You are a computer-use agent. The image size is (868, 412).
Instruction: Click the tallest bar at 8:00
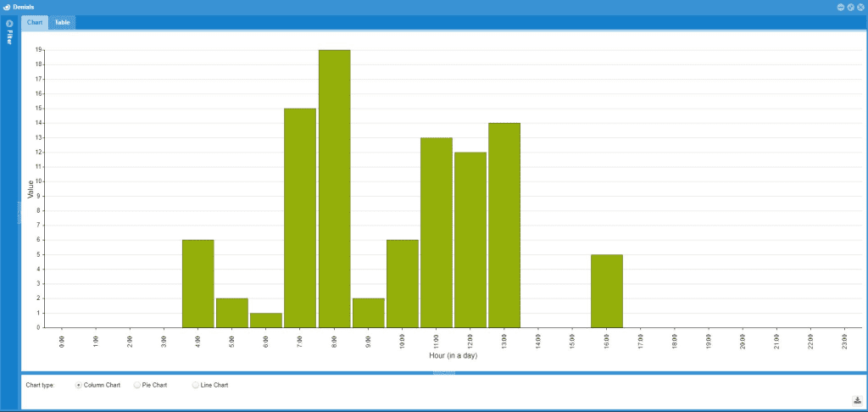pos(334,188)
